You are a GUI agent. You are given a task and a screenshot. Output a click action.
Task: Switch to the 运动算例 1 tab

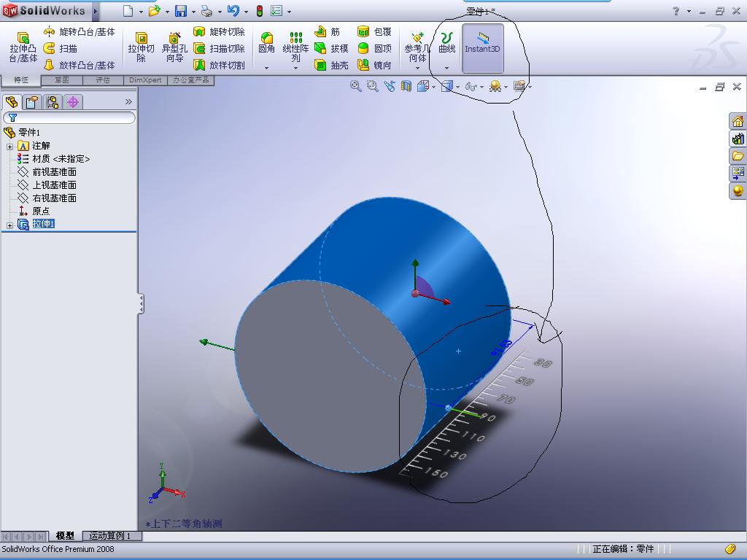pos(112,536)
